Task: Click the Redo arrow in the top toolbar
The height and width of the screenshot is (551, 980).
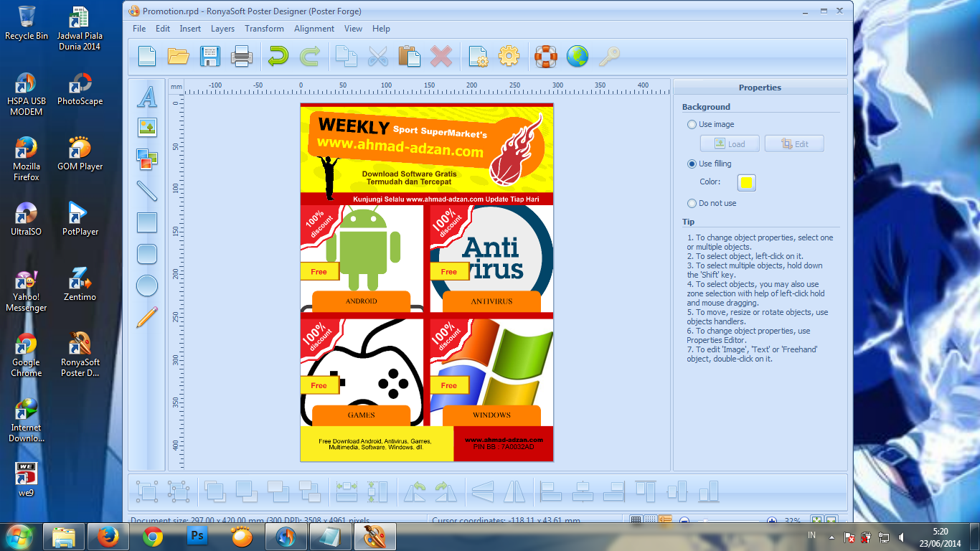Action: click(309, 56)
